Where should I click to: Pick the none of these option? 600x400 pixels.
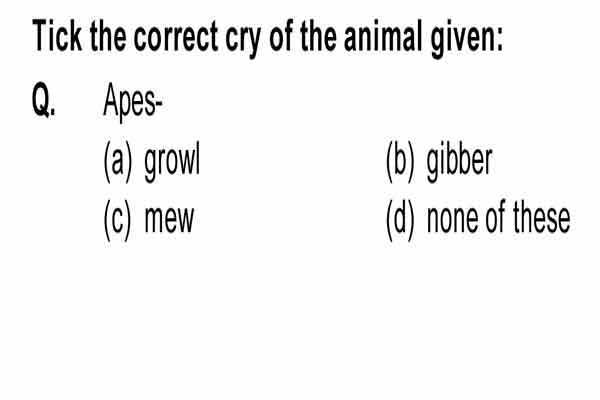(x=478, y=219)
